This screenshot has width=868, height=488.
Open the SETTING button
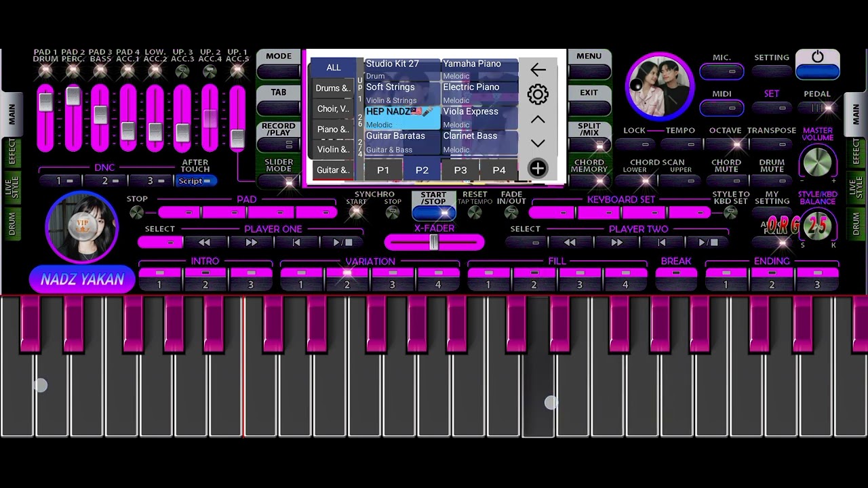(772, 71)
